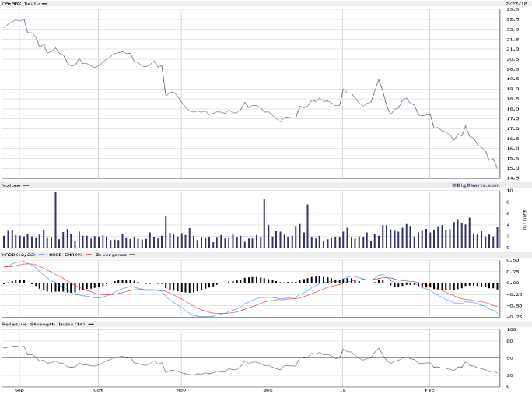Image resolution: width=532 pixels, height=394 pixels.
Task: Click the price line legend swatch beside Daily
Action: (44, 4)
